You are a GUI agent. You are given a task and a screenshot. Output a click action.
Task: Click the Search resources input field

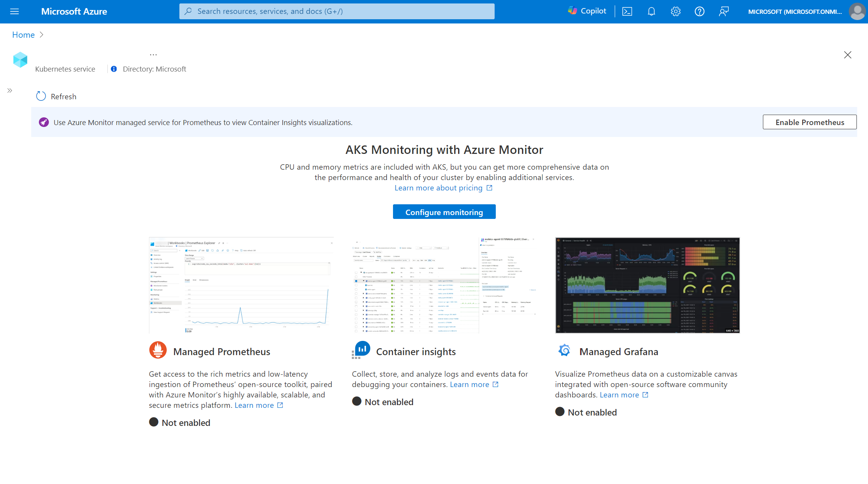point(337,11)
